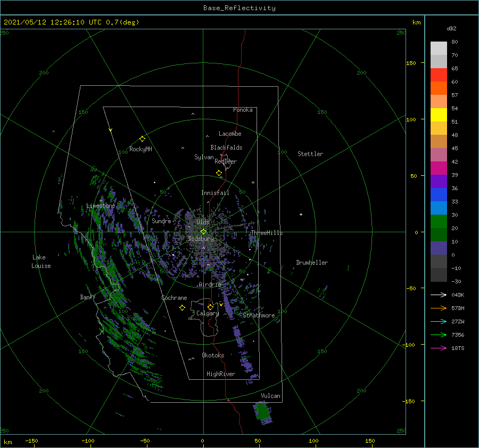Click the Innisfail city label
Viewport: 479px width, 448px height.
coord(215,193)
